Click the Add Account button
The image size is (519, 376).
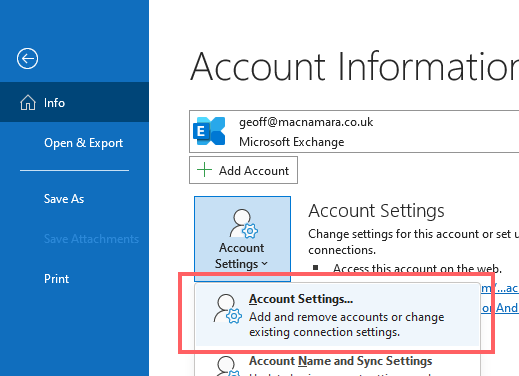[243, 170]
